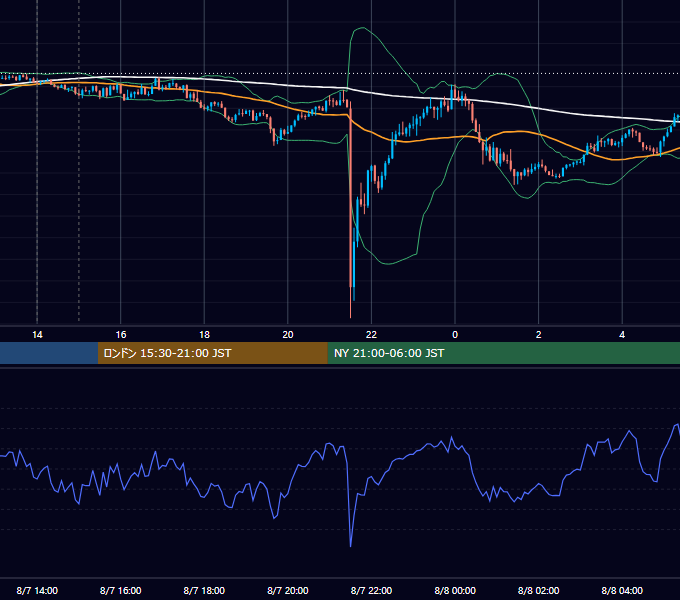Click the London 15:30-21:00 JST session band
680x600 pixels.
(x=212, y=353)
